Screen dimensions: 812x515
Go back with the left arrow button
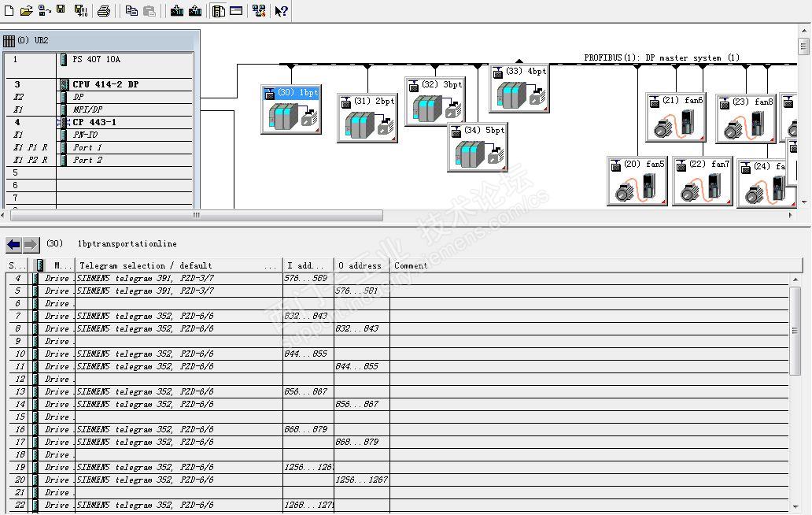(14, 245)
